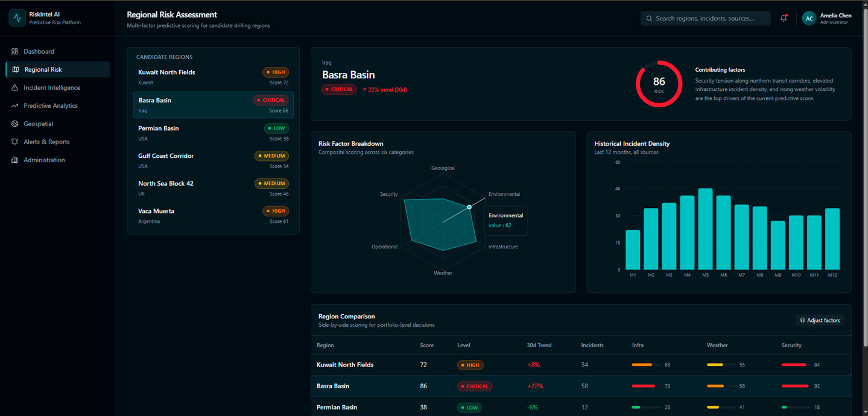The height and width of the screenshot is (416, 868).
Task: Click the 30d Trend column header
Action: [539, 345]
